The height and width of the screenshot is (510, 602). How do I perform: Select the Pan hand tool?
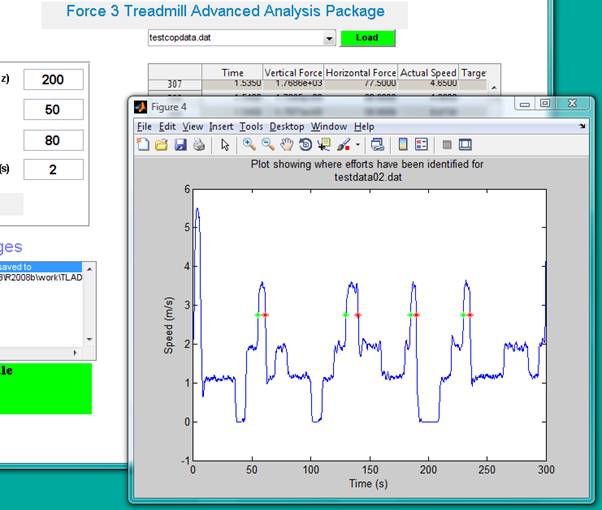coord(286,145)
